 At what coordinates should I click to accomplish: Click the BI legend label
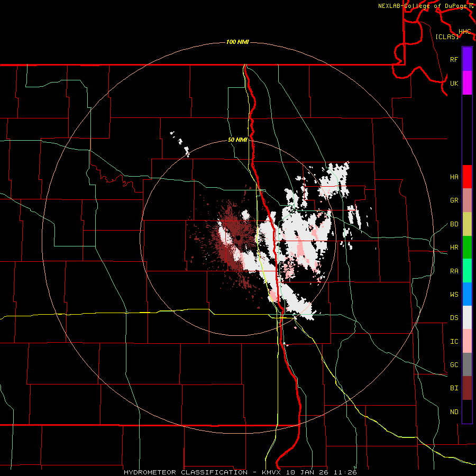tap(454, 388)
